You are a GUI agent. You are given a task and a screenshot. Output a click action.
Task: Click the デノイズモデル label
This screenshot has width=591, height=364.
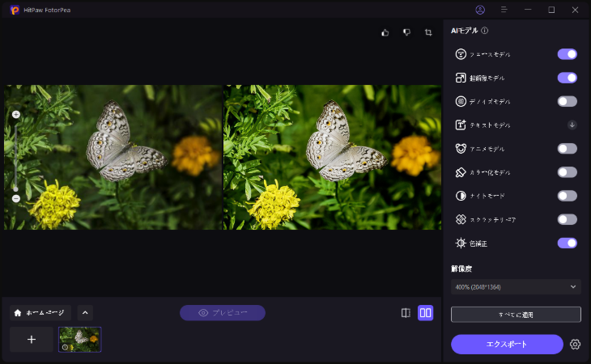(x=490, y=102)
